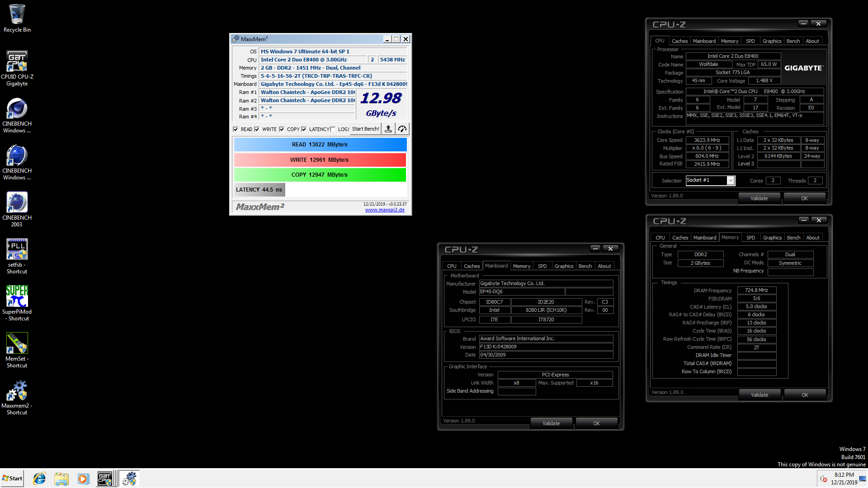Open Bench tab in CPU-Z CPU window
This screenshot has height=488, width=868.
coord(793,41)
